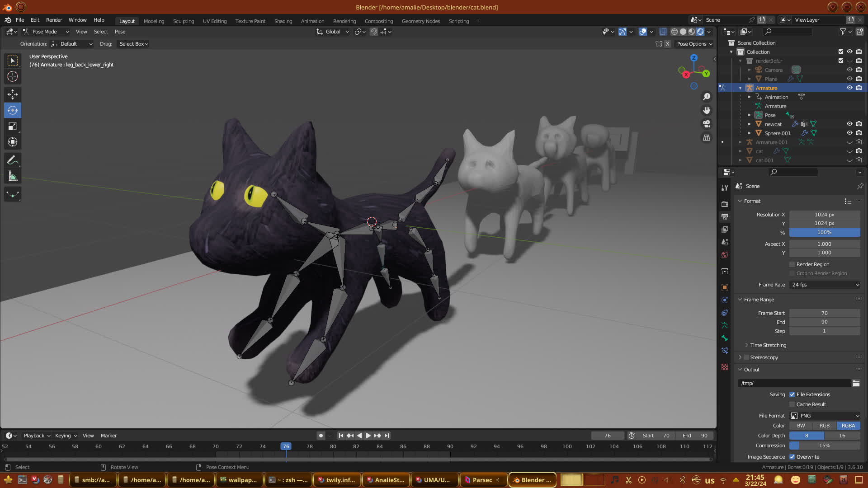
Task: Select the Annotate tool
Action: (x=13, y=160)
